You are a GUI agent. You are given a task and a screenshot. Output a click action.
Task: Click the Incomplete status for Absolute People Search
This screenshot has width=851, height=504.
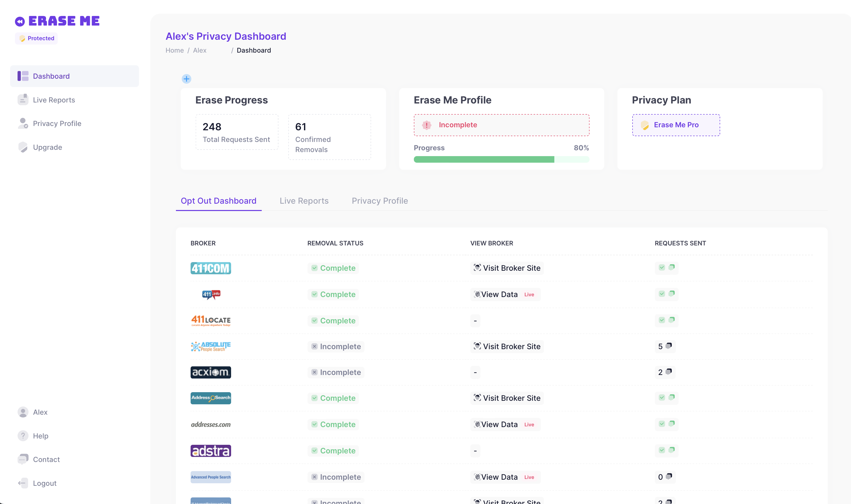click(336, 346)
